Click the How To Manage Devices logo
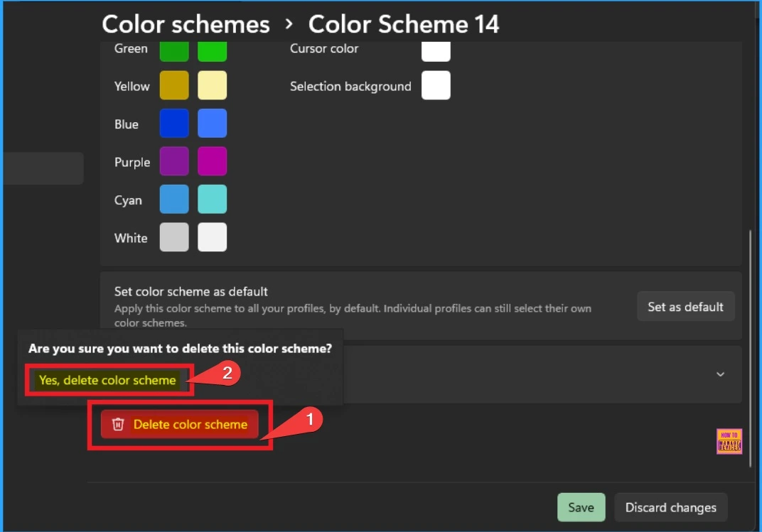This screenshot has height=532, width=762. 730,441
